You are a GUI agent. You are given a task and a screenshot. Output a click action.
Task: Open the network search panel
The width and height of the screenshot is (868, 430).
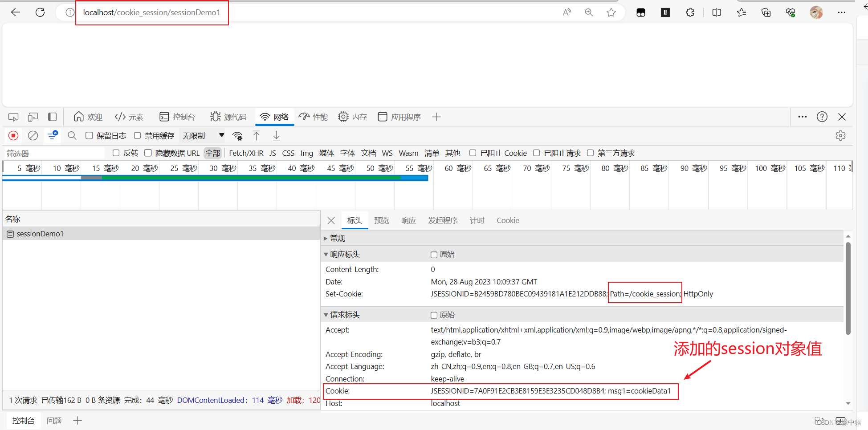coord(72,135)
